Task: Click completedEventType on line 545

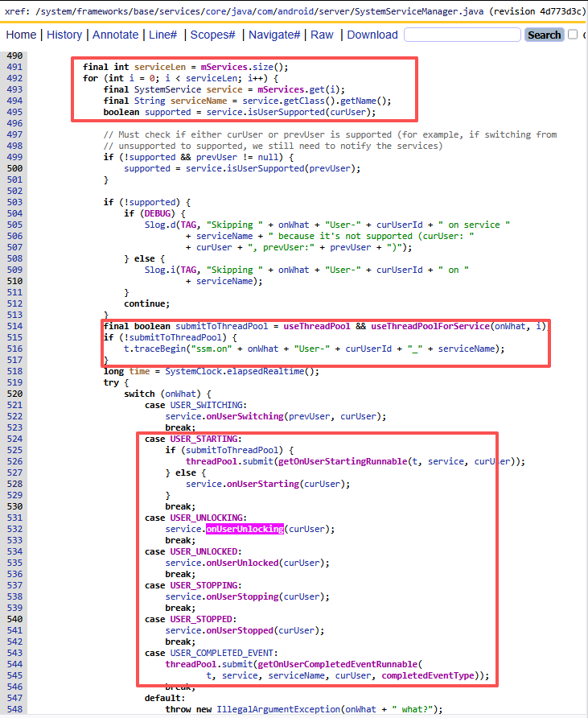Action: click(x=428, y=675)
